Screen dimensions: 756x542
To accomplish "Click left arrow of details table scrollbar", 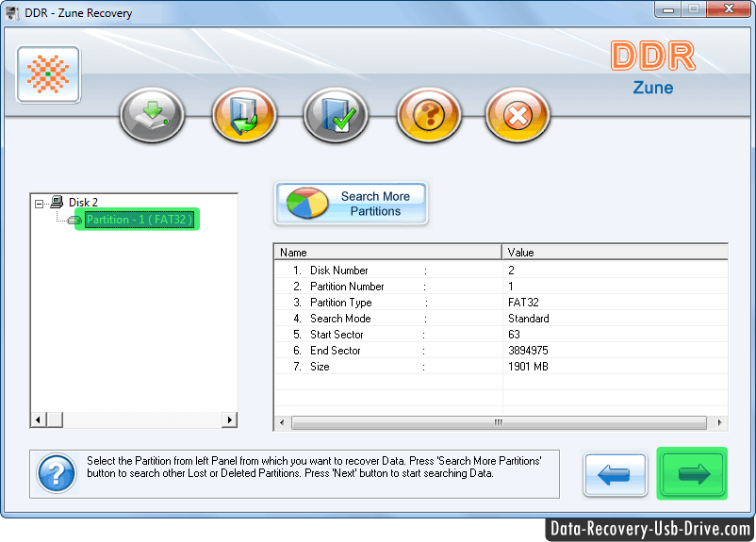I will tap(282, 423).
